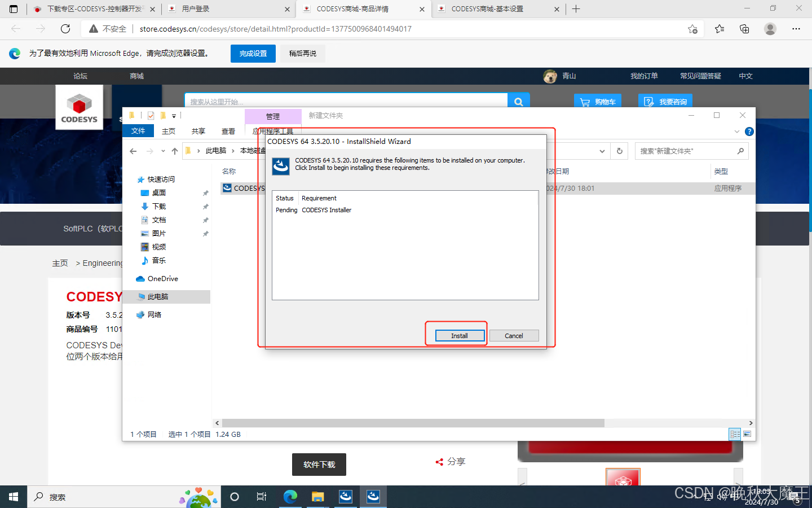The height and width of the screenshot is (508, 812).
Task: Open the 商城 link in site header
Action: click(x=137, y=76)
